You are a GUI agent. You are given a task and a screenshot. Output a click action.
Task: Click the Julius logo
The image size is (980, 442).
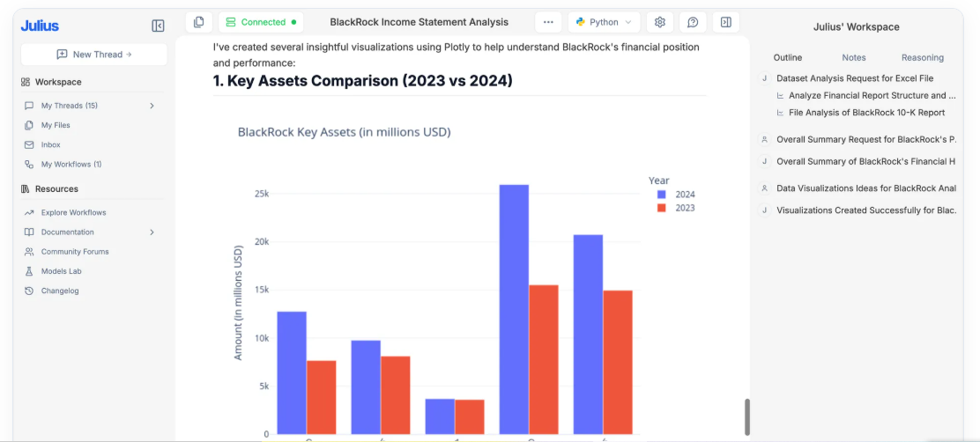[40, 26]
